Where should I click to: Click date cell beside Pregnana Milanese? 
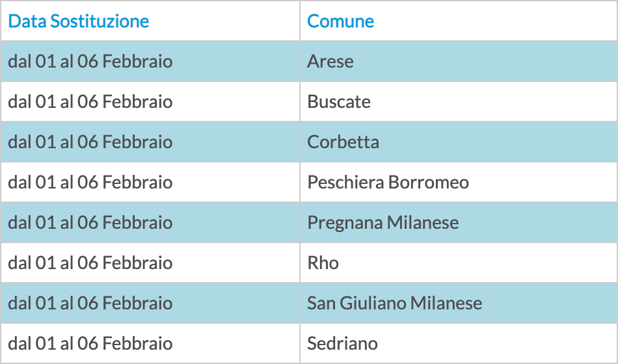(150, 222)
